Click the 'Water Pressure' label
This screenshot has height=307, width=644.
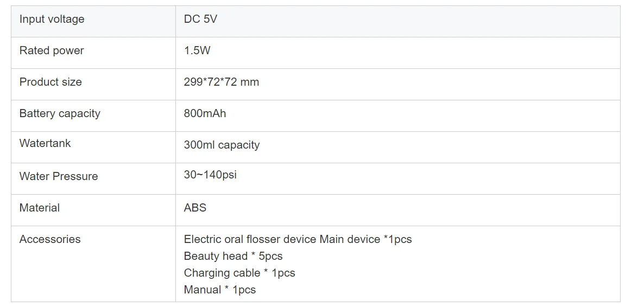click(59, 177)
